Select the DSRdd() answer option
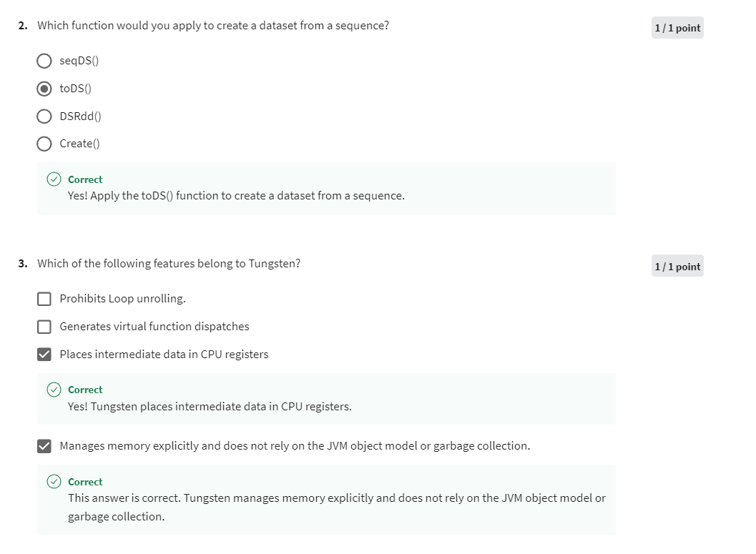Image resolution: width=756 pixels, height=554 pixels. [44, 116]
